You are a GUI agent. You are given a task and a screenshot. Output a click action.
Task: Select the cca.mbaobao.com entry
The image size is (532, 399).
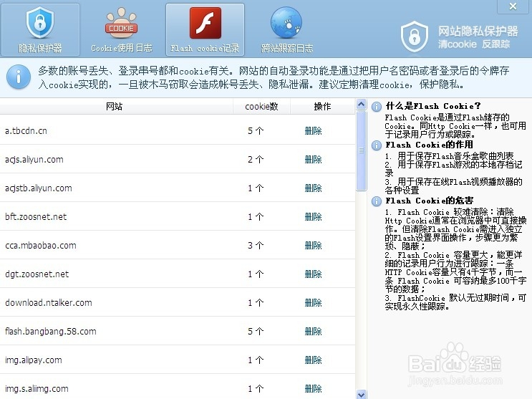[x=178, y=245]
